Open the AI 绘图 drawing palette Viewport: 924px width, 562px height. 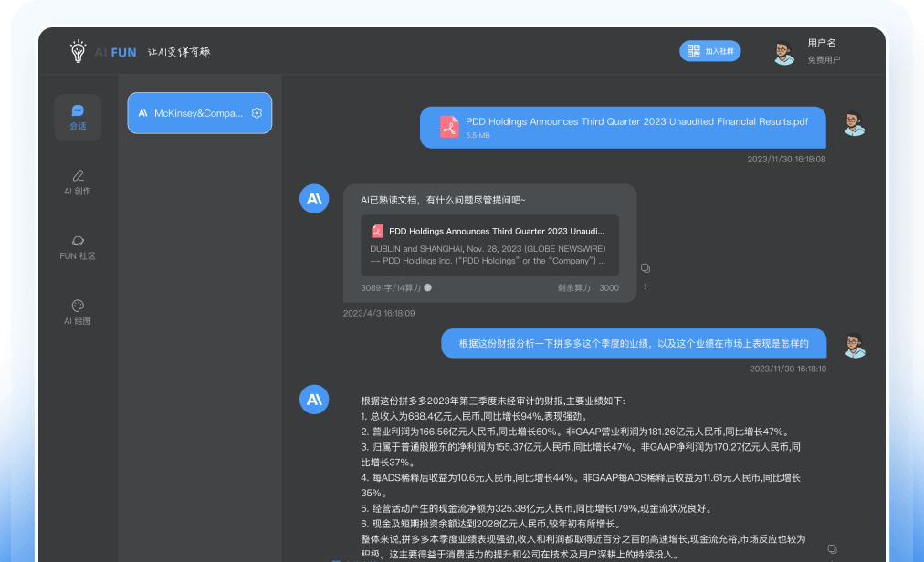pos(78,310)
